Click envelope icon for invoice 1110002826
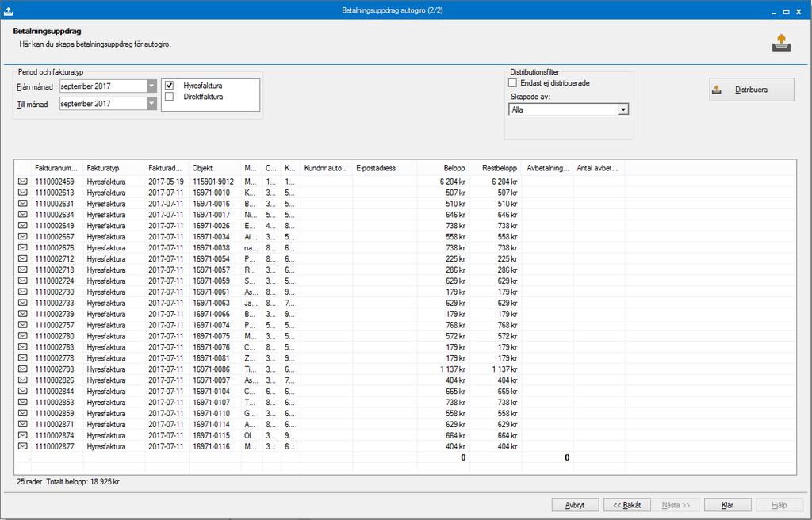Viewport: 812px width, 520px height. tap(23, 380)
